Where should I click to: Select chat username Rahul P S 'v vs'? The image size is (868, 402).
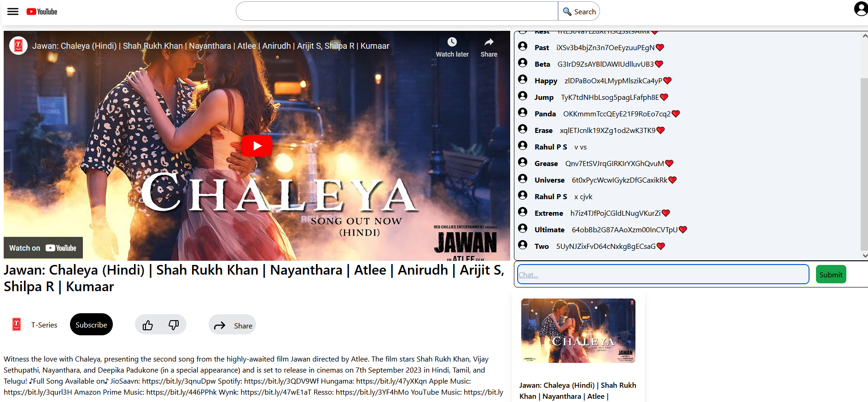551,147
